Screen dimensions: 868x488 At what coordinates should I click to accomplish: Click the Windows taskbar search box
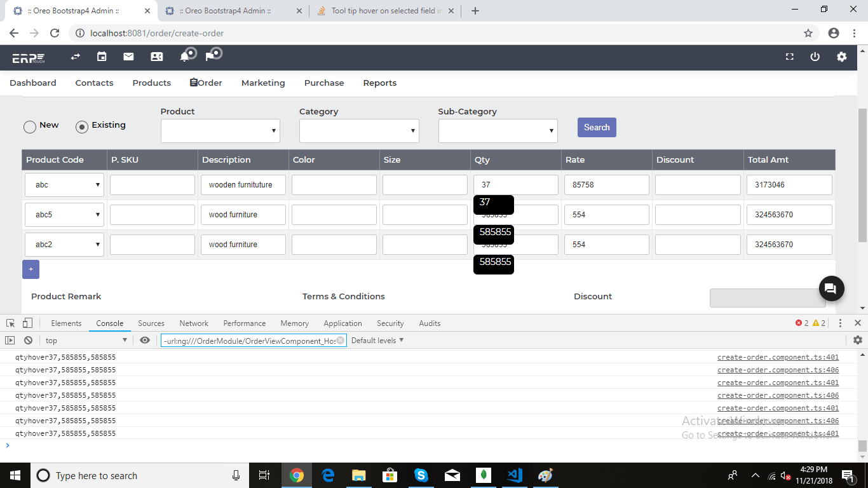point(139,475)
